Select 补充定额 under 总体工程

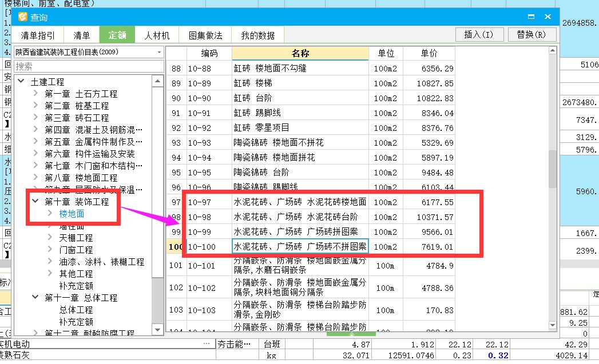76,322
